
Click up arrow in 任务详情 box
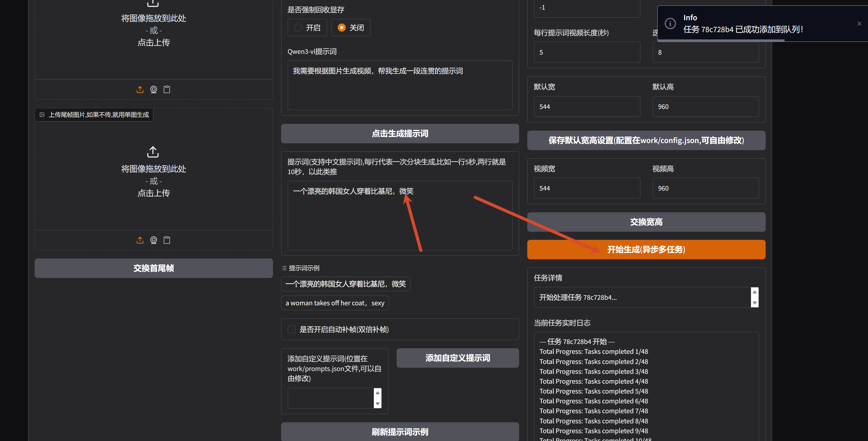[755, 292]
